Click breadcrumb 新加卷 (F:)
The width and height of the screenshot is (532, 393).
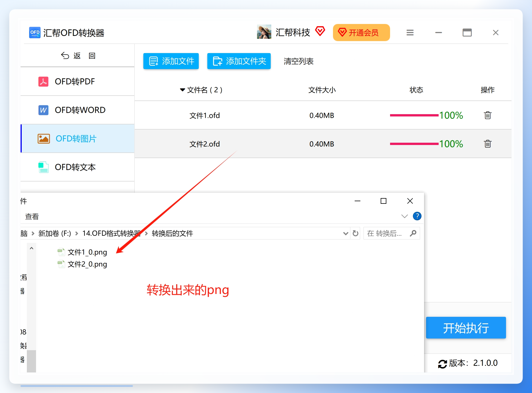tap(55, 233)
